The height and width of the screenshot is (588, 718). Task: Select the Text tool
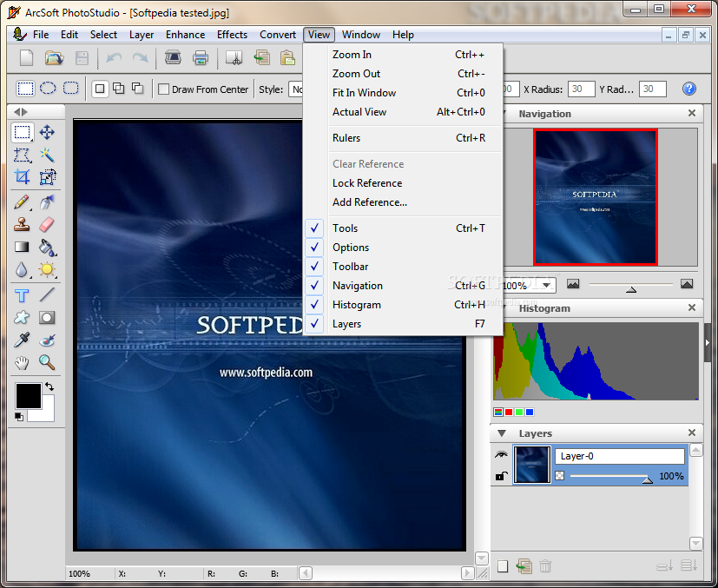coord(22,295)
